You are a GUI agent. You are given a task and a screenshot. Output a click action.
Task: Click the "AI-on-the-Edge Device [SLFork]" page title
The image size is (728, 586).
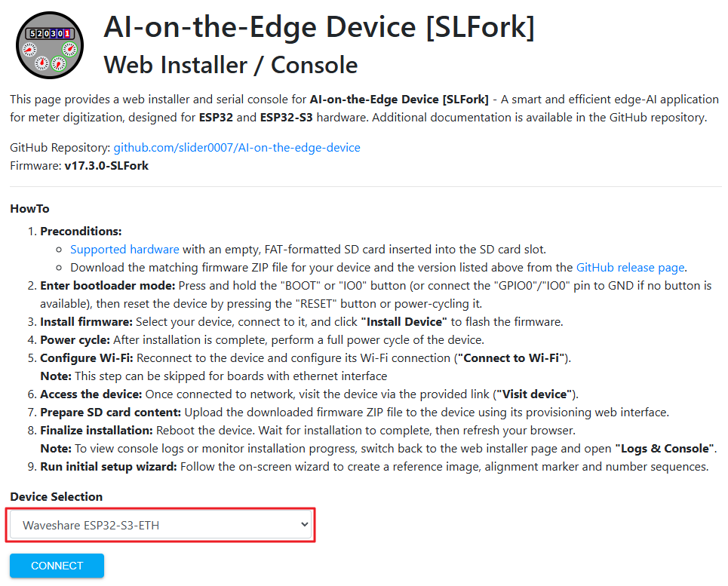(319, 28)
